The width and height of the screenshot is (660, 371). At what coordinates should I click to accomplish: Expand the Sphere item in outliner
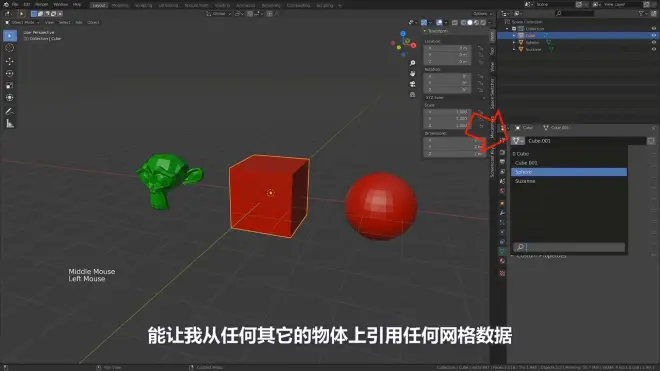click(514, 43)
